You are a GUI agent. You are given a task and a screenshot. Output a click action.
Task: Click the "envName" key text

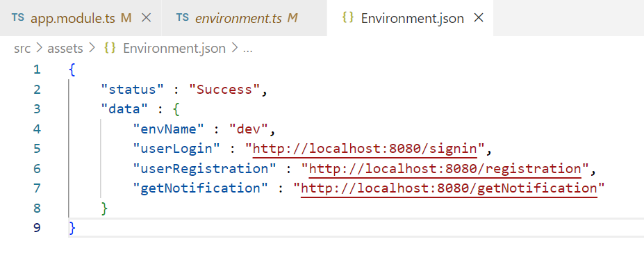169,129
